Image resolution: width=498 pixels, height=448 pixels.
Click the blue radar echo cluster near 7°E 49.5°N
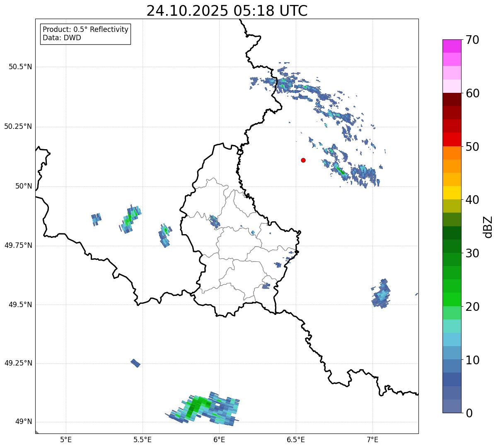click(381, 293)
